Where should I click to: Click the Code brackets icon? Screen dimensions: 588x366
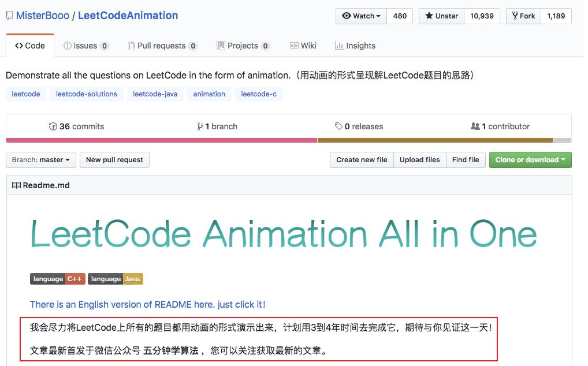click(18, 46)
